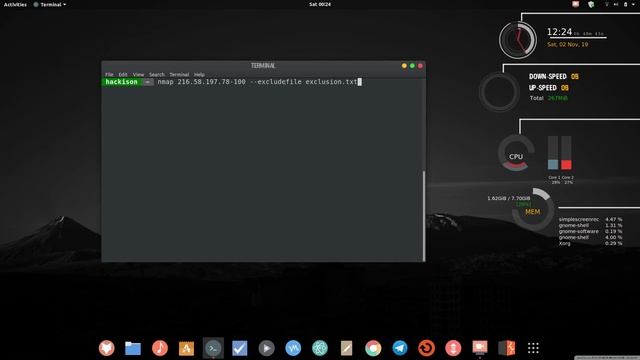Open the Terminal app menu dropdown in top bar

[x=50, y=4]
